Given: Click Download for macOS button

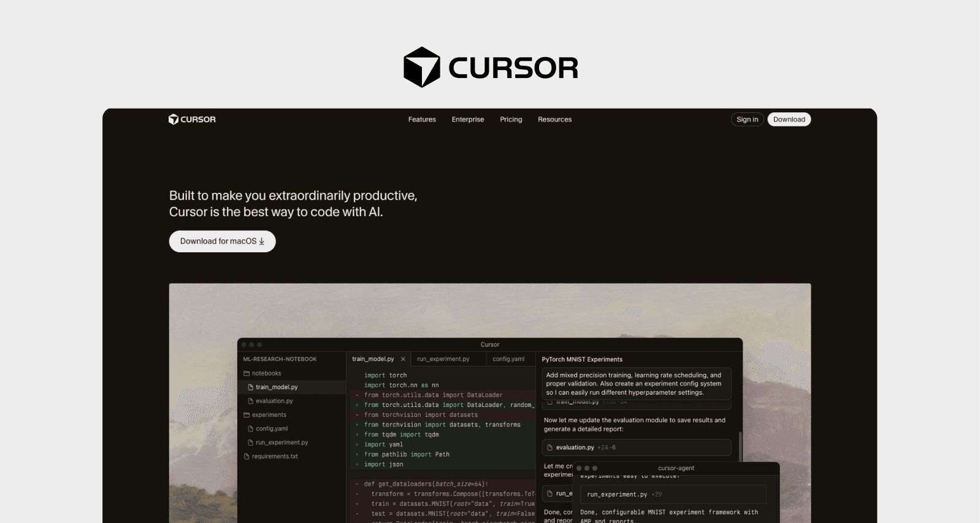Looking at the screenshot, I should point(222,241).
